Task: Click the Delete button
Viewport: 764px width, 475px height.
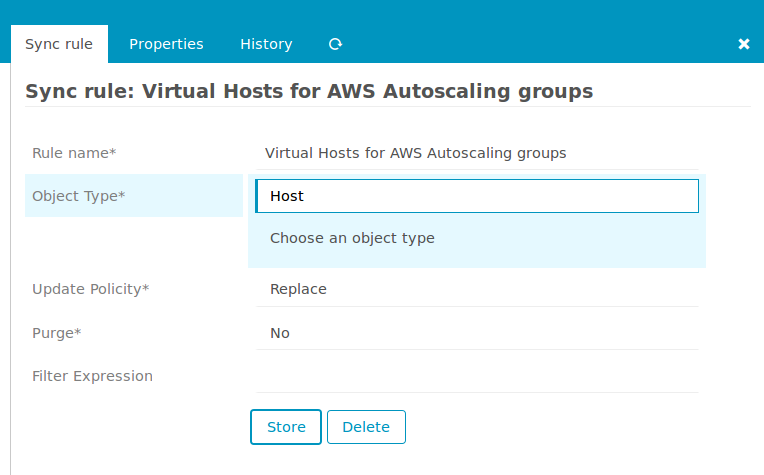Action: tap(366, 427)
